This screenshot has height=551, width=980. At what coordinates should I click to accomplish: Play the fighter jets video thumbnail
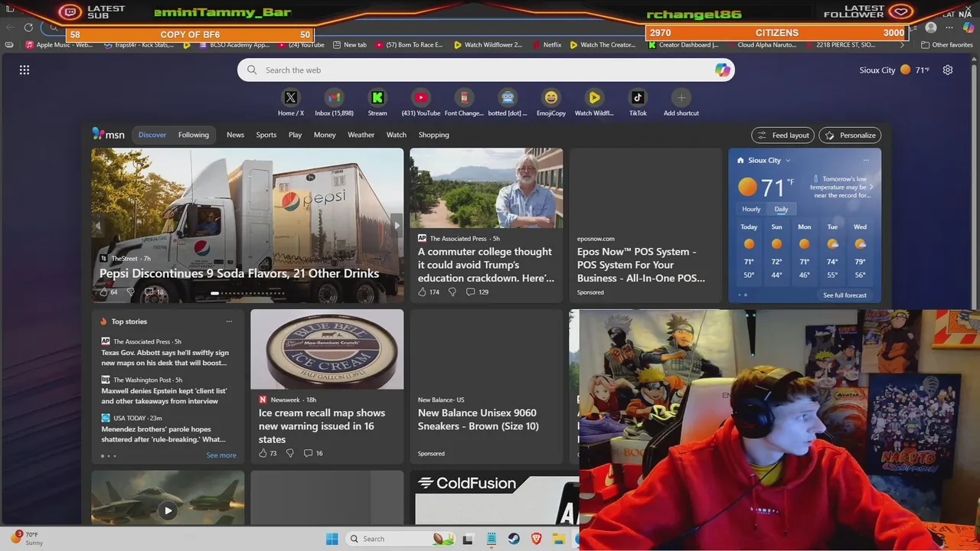[168, 510]
